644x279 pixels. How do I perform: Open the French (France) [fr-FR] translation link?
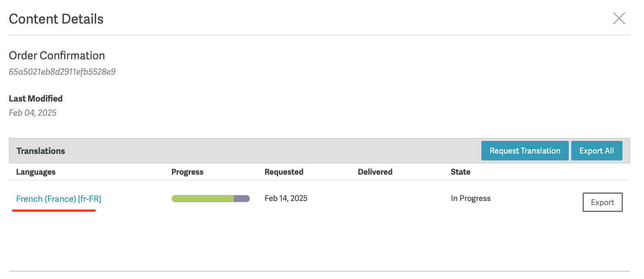(x=59, y=199)
